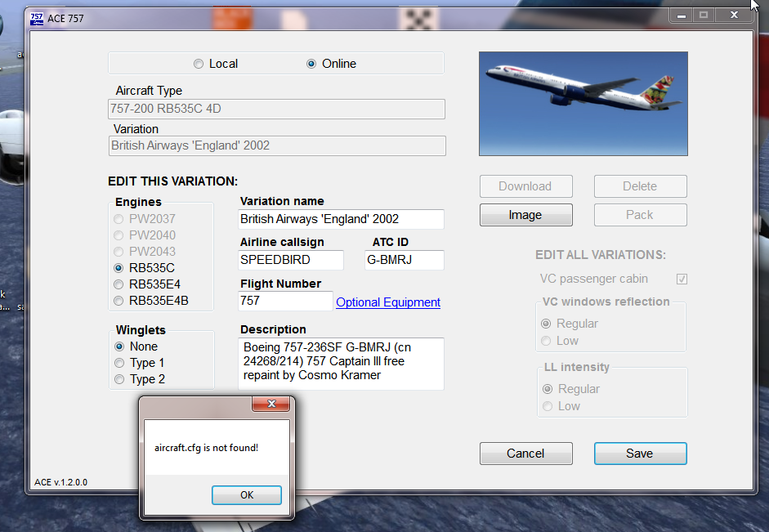Edit the Flight Number field
Viewport: 769px width, 532px height.
(x=285, y=301)
